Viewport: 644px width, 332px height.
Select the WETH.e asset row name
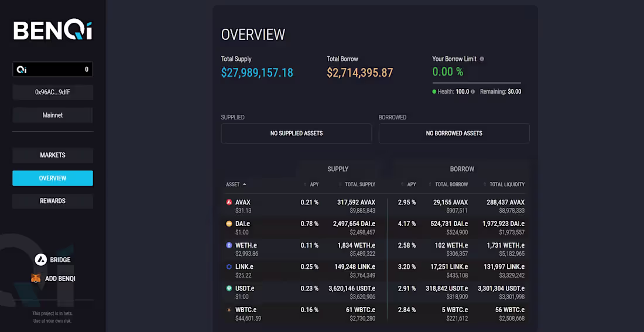tap(246, 245)
